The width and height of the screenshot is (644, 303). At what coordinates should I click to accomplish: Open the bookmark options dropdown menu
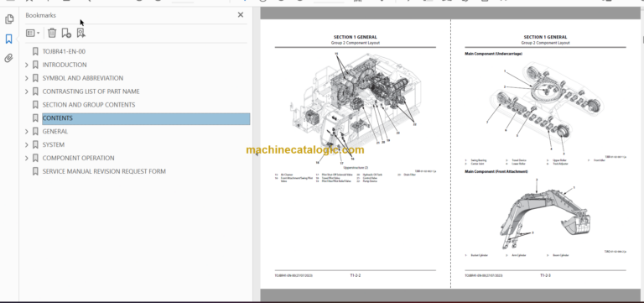point(33,33)
